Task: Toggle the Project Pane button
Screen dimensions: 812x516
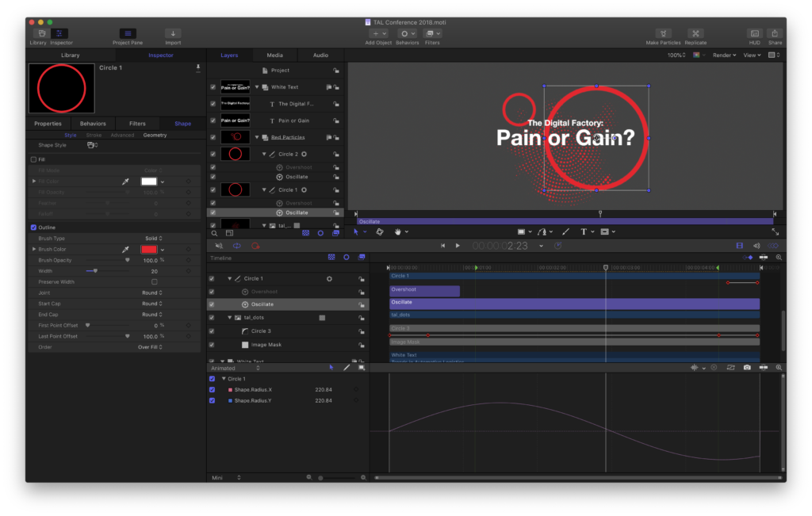Action: pos(128,33)
